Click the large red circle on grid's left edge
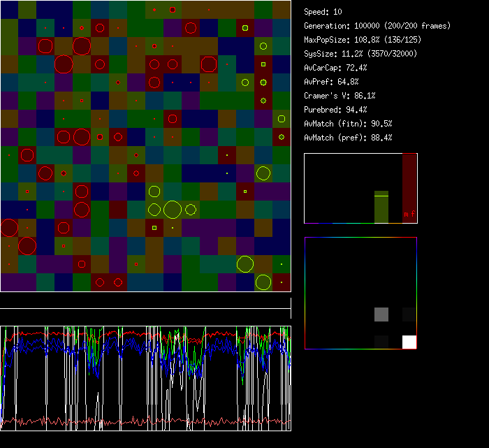The height and width of the screenshot is (448, 489). coord(9,228)
